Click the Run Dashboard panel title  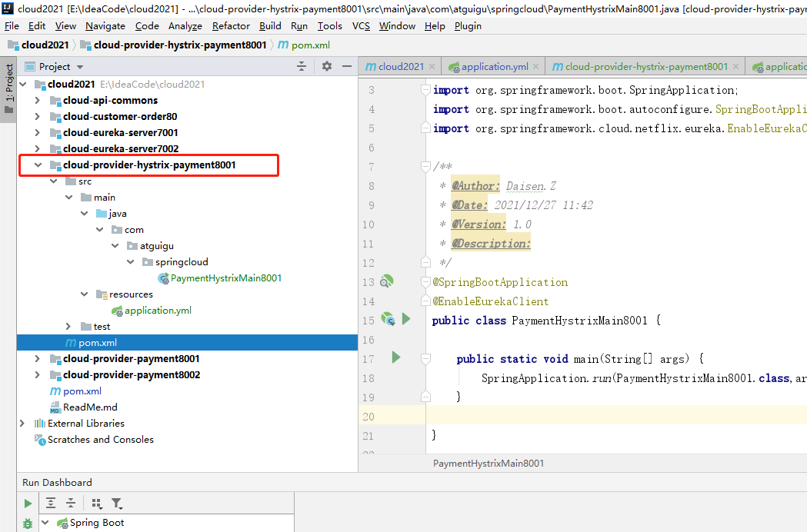[57, 482]
